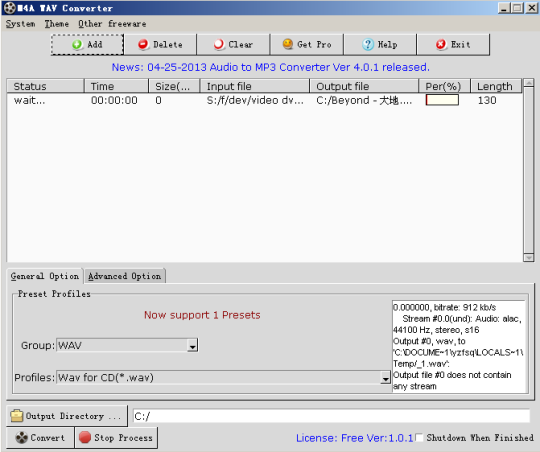Click the red Stop Process icon
The image size is (540, 452).
(x=85, y=437)
